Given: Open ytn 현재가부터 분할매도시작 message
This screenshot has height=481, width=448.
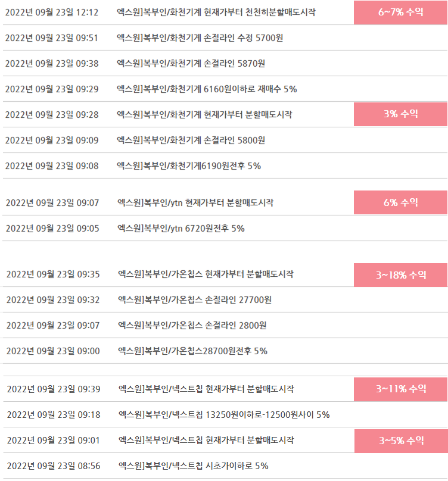Looking at the screenshot, I should 195,203.
